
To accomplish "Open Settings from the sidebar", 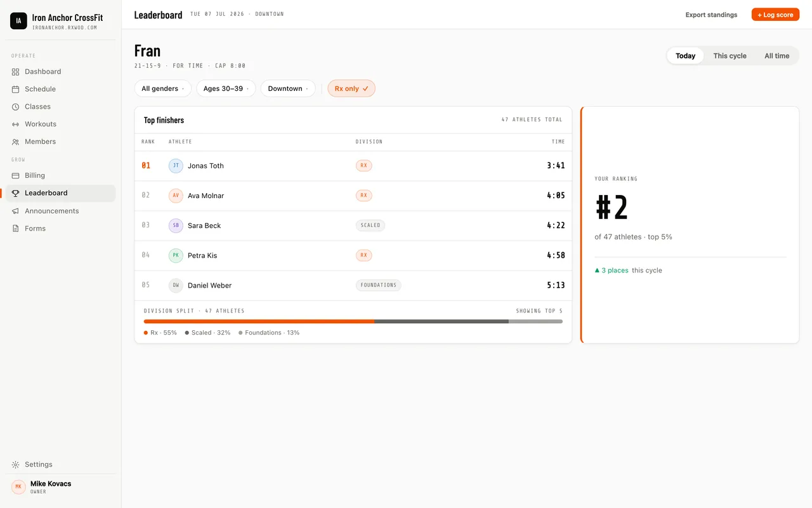I will [61, 465].
